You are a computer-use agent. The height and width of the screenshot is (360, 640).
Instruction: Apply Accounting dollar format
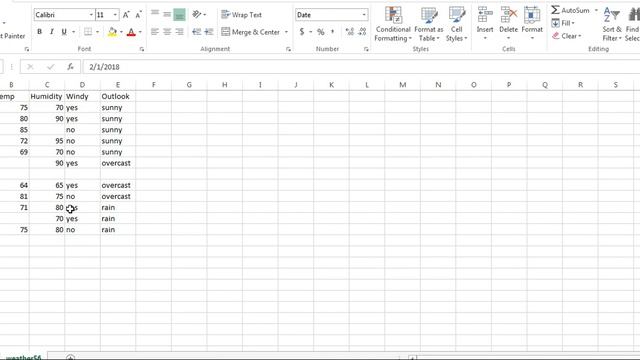click(302, 32)
